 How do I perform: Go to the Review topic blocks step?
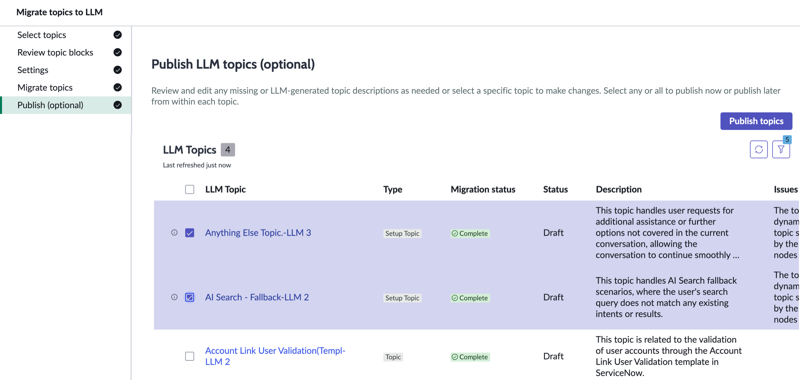click(x=55, y=53)
